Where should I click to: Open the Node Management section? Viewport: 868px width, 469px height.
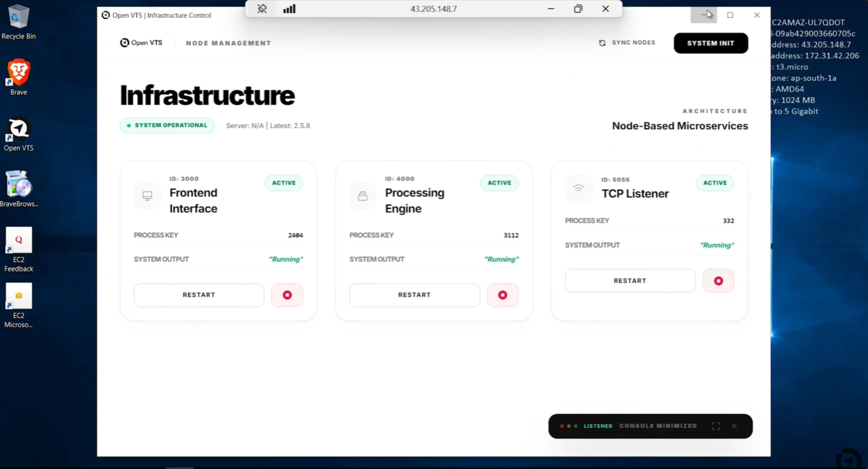228,43
